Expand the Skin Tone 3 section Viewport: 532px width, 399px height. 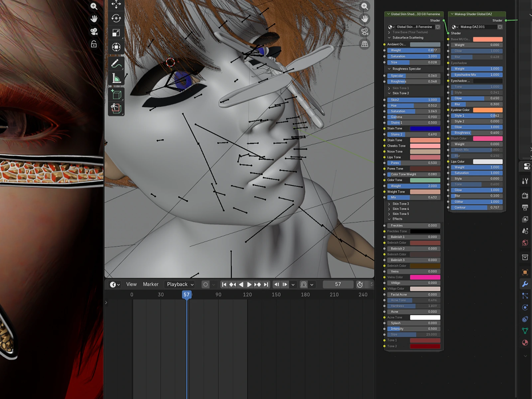389,204
